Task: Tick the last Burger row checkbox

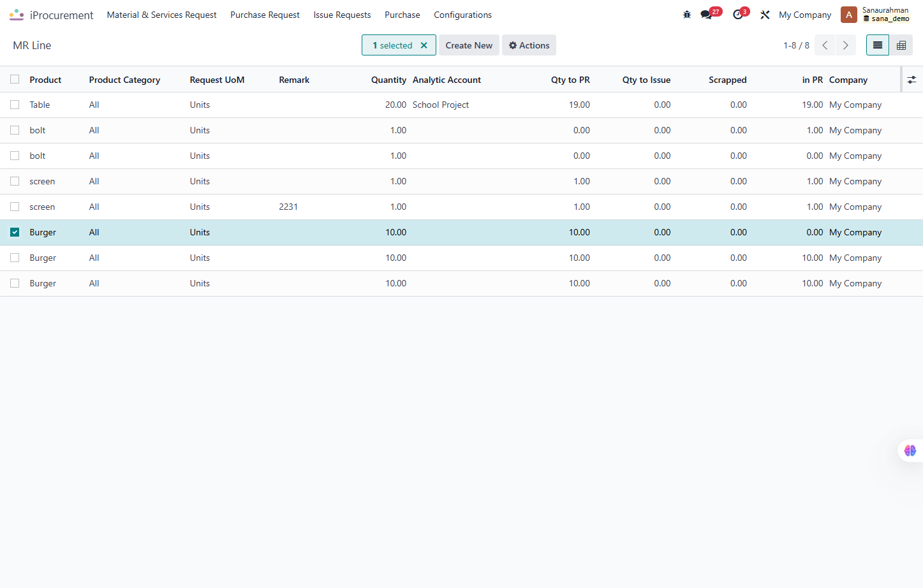Action: pos(15,284)
